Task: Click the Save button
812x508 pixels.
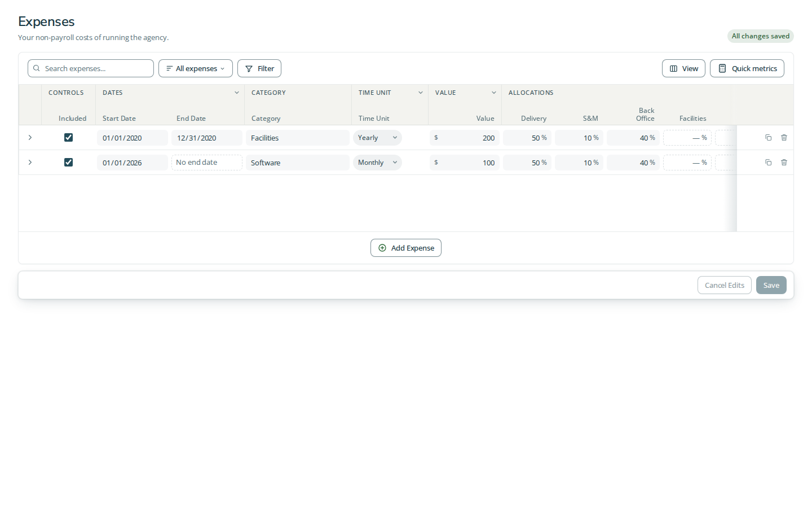Action: pyautogui.click(x=771, y=285)
